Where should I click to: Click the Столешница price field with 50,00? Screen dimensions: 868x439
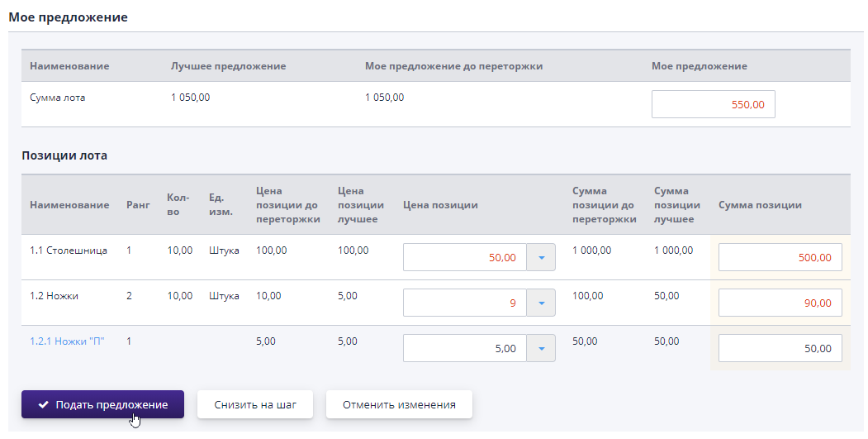[464, 257]
